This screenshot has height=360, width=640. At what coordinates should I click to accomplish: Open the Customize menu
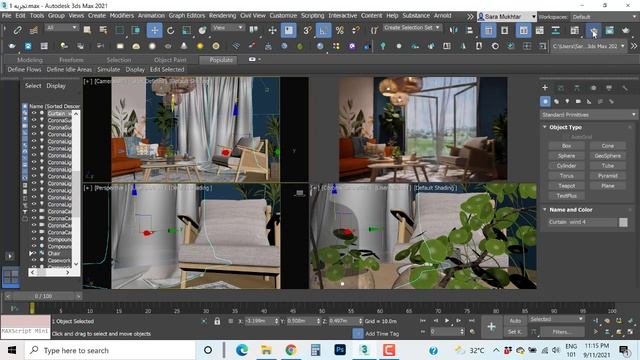click(x=283, y=16)
